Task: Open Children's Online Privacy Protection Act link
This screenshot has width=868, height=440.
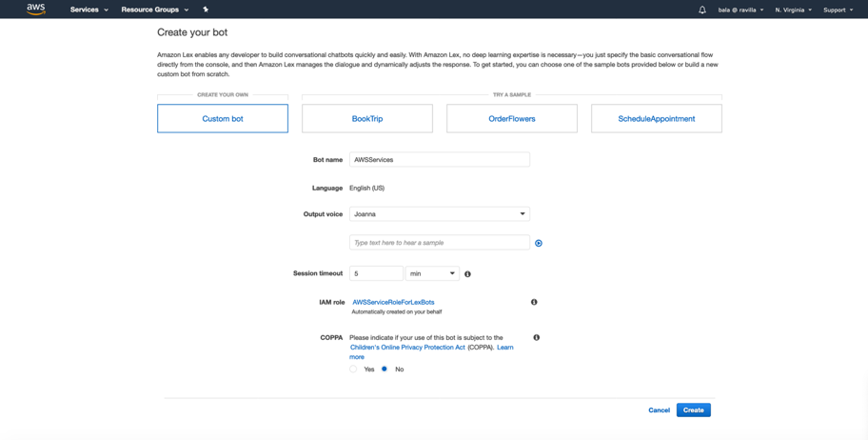Action: coord(408,348)
